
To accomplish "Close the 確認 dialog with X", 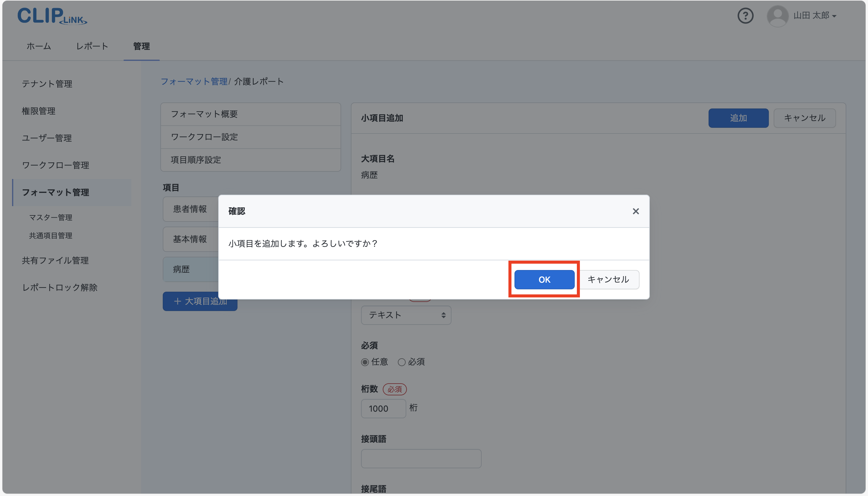I will (x=635, y=211).
